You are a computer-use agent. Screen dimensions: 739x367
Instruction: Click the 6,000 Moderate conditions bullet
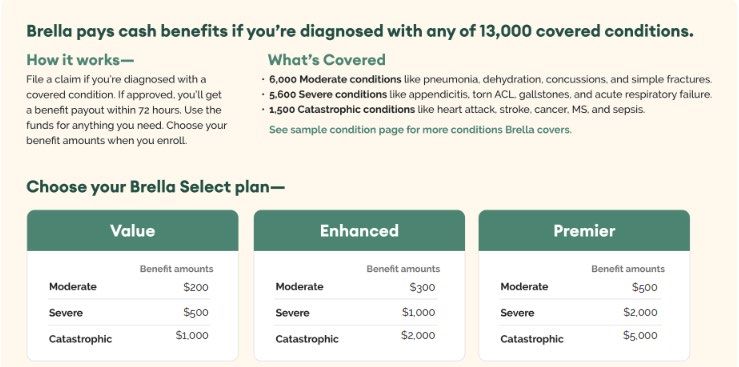486,79
